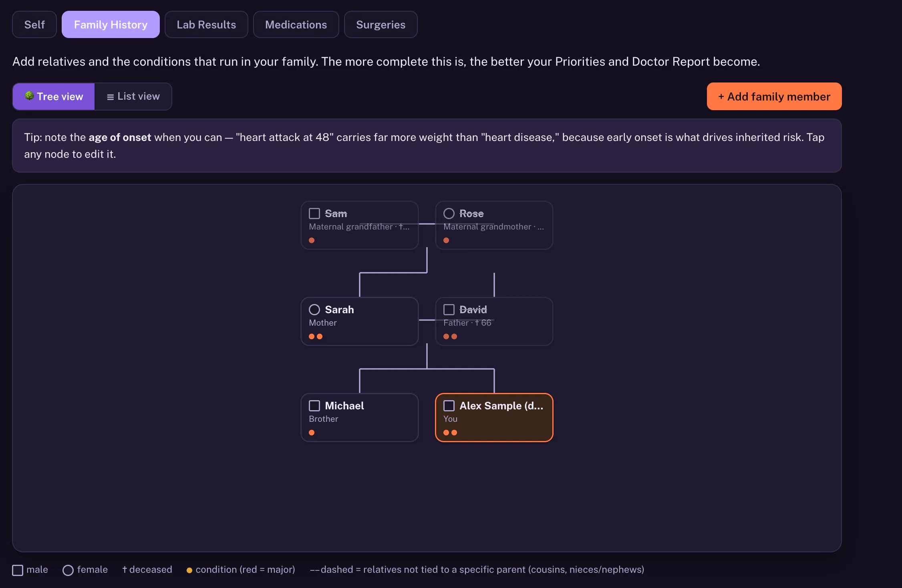Open the Michael Brother node
This screenshot has width=902, height=588.
(x=360, y=417)
